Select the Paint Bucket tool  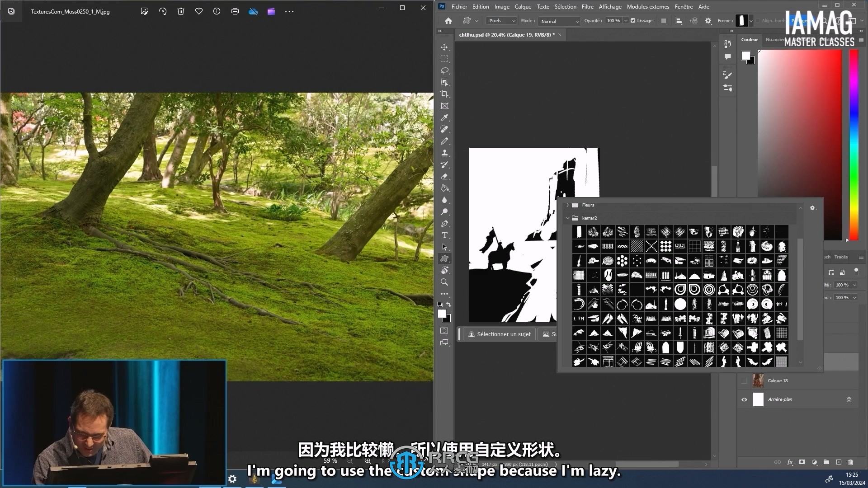click(444, 188)
